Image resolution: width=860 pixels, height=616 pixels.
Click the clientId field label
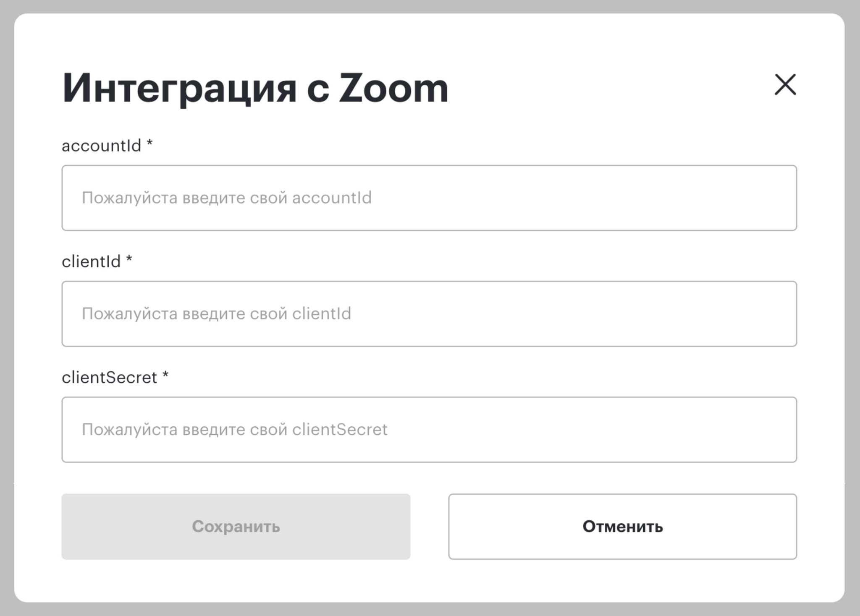pos(91,261)
